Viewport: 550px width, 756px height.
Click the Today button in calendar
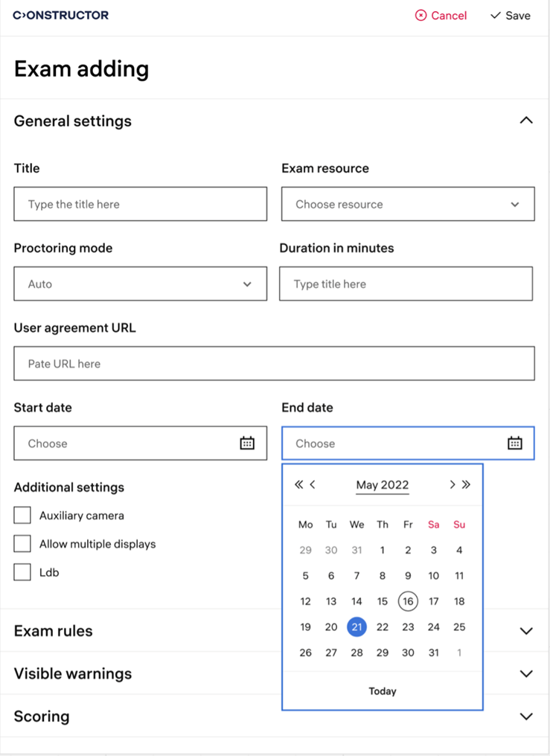383,691
